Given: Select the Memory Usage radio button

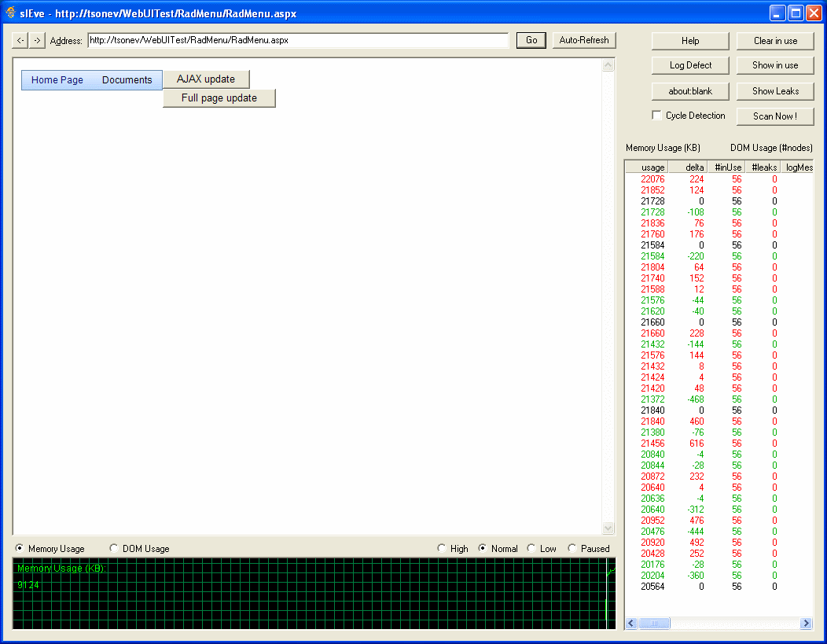Looking at the screenshot, I should (x=20, y=548).
